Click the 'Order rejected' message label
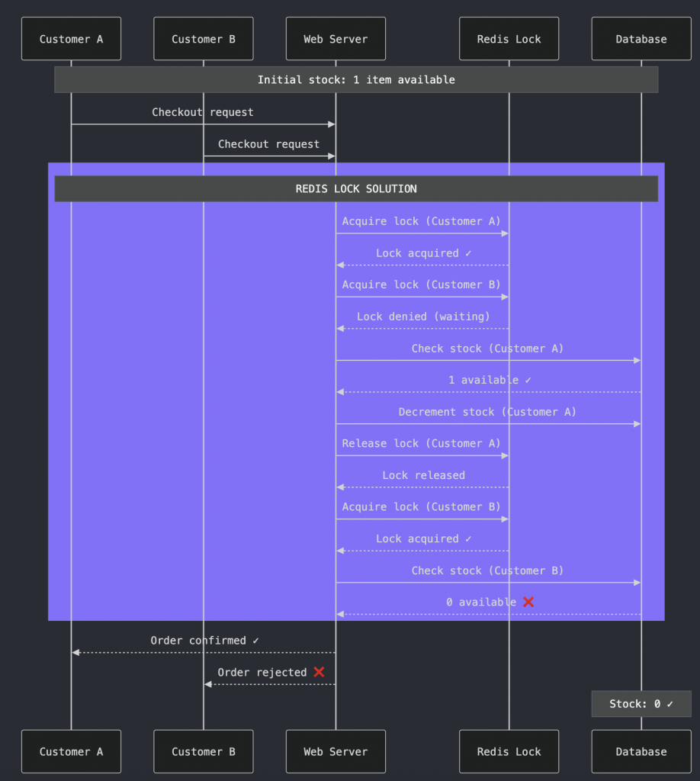Screen dimensions: 700x781 [262, 673]
